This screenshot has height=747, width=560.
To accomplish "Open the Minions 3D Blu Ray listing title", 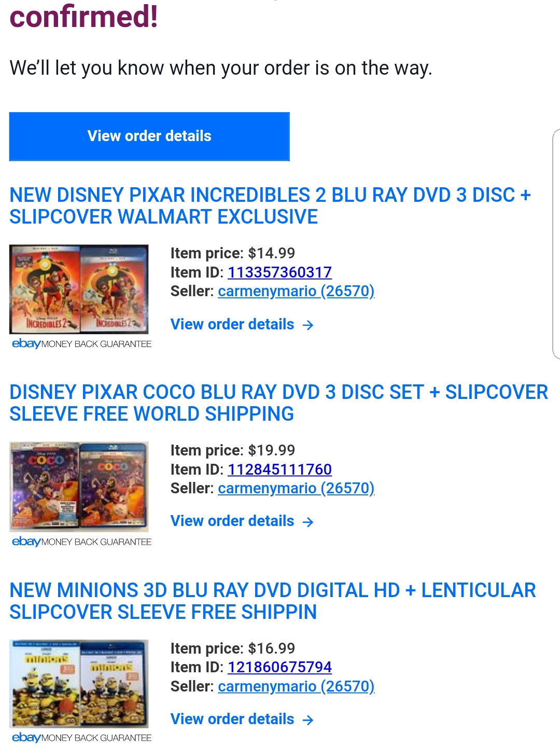I will pos(272,601).
